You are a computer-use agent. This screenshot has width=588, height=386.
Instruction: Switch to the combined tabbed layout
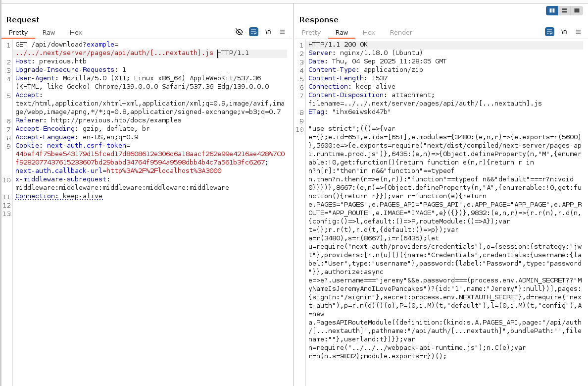click(x=577, y=10)
